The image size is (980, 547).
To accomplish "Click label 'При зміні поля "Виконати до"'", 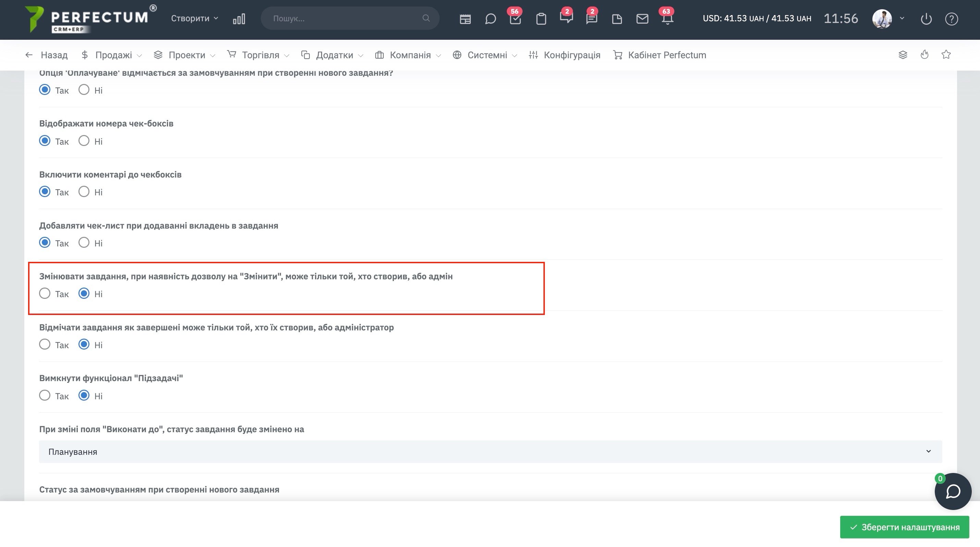I will [x=172, y=429].
